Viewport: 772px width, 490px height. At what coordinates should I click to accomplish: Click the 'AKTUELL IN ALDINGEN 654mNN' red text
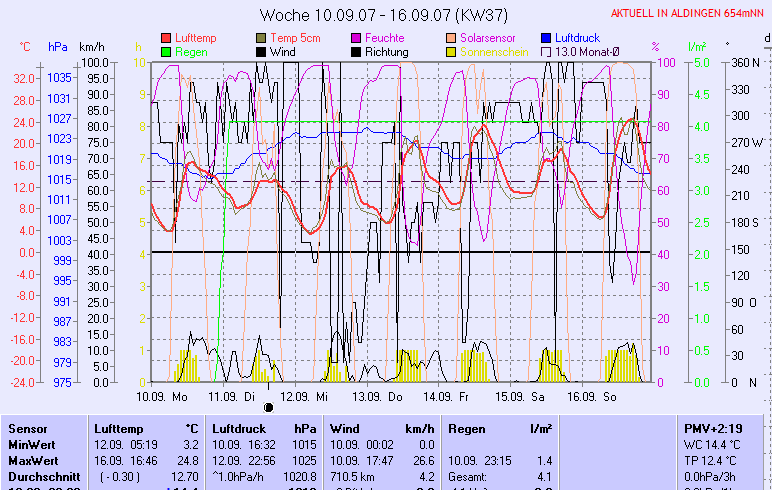pos(689,13)
